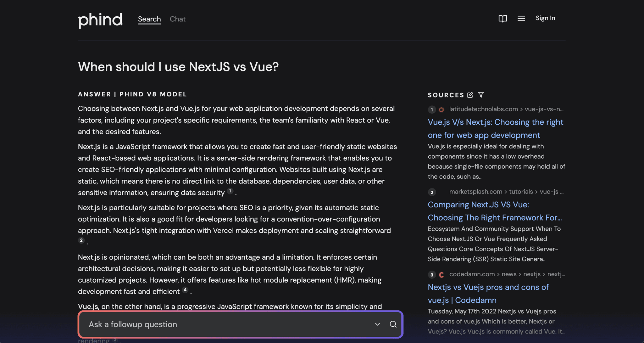Submit followup using the magnifier search icon
Viewport: 644px width, 343px height.
pos(393,324)
